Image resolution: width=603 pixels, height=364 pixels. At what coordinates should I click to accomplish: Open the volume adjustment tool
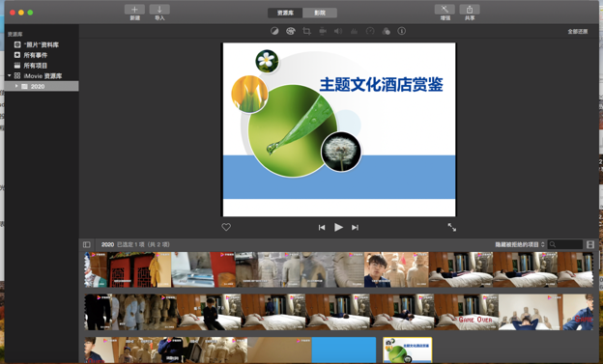[x=338, y=31]
